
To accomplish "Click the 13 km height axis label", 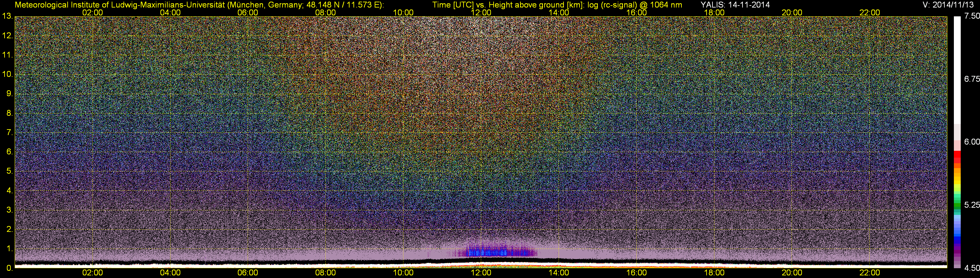I will point(7,16).
